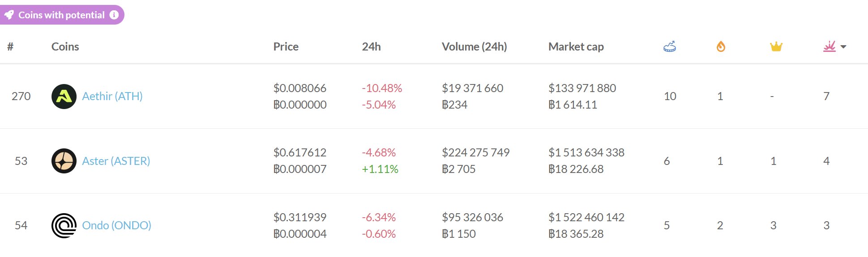Open the Aster (ASTER) coin link
The height and width of the screenshot is (257, 868).
(116, 161)
